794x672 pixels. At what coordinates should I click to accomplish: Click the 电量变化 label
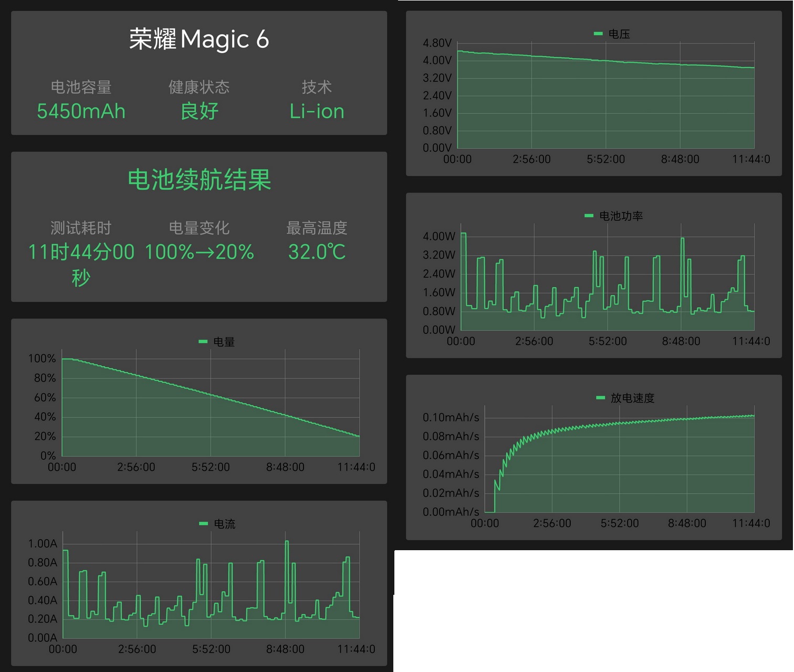pyautogui.click(x=199, y=228)
